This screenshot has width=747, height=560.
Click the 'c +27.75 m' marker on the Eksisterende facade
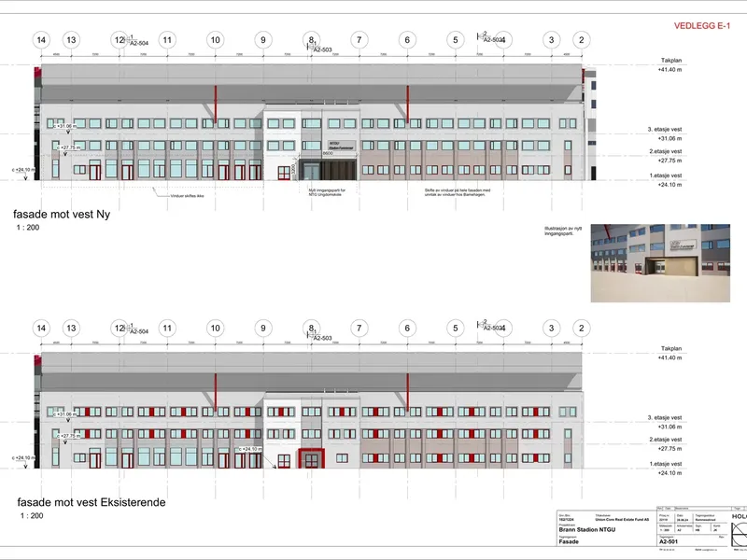pos(68,436)
